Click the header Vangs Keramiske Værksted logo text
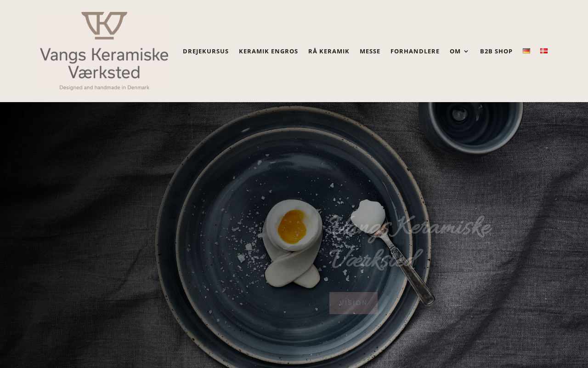Image resolution: width=588 pixels, height=368 pixels. [104, 63]
